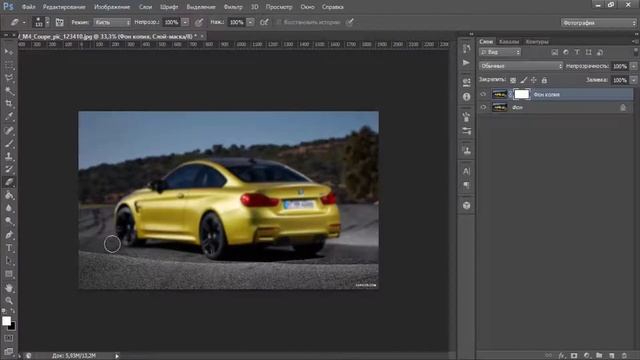
Task: Open the Редактирование menu
Action: (x=64, y=7)
